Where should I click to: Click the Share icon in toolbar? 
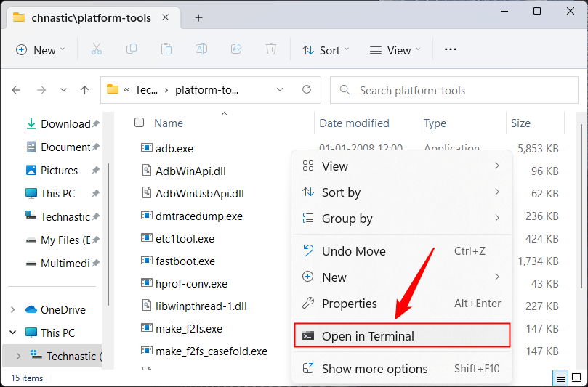click(x=236, y=49)
